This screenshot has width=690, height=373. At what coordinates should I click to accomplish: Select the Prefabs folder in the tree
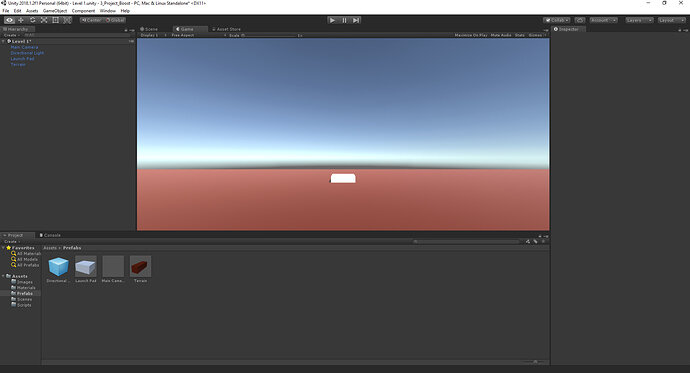[22, 293]
